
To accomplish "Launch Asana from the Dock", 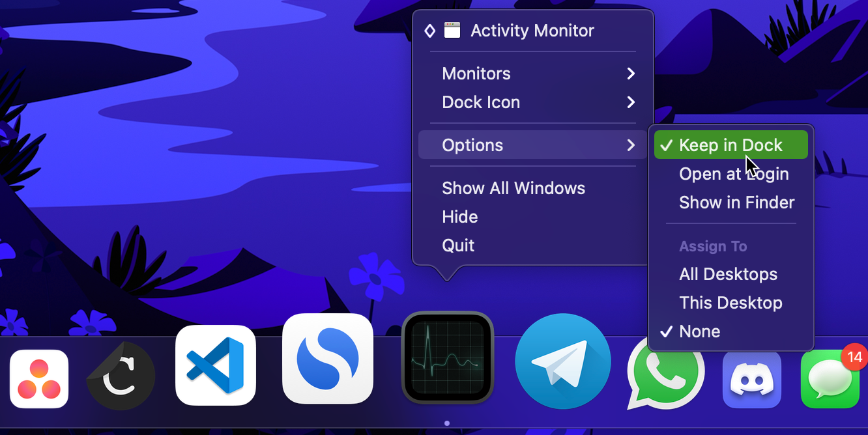I will coord(39,378).
